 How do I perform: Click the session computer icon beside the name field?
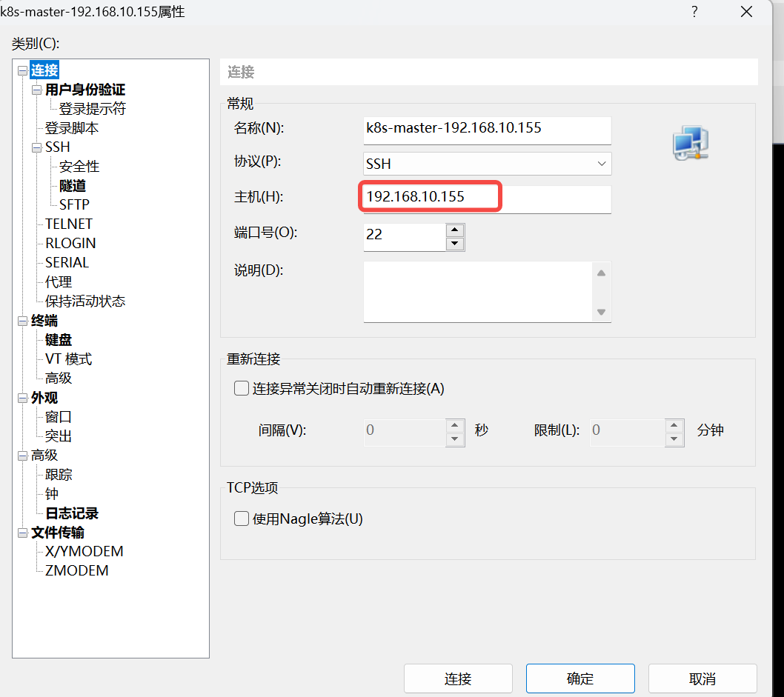[x=690, y=143]
